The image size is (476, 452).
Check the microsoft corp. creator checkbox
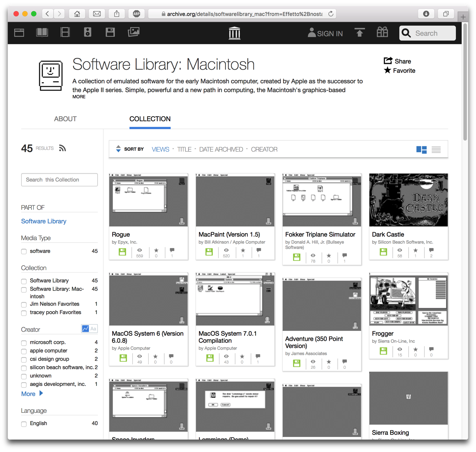pos(24,343)
